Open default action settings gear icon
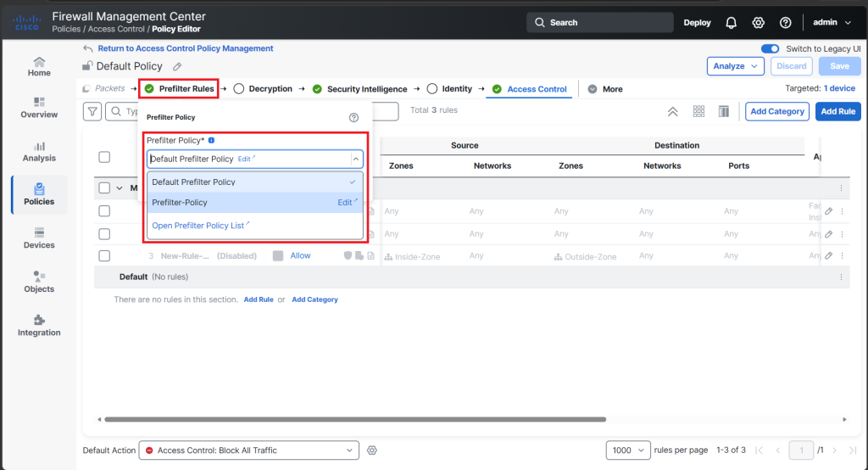Screen dimensions: 868x470 click(372, 450)
